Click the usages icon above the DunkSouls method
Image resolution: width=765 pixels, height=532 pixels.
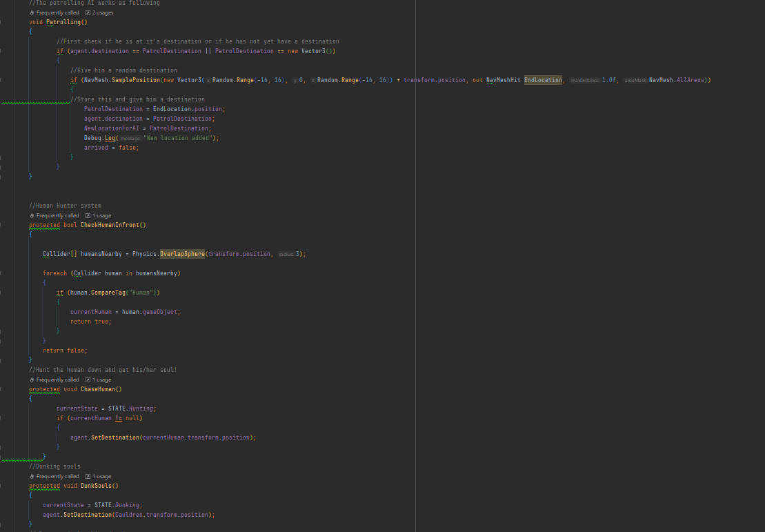(x=88, y=476)
